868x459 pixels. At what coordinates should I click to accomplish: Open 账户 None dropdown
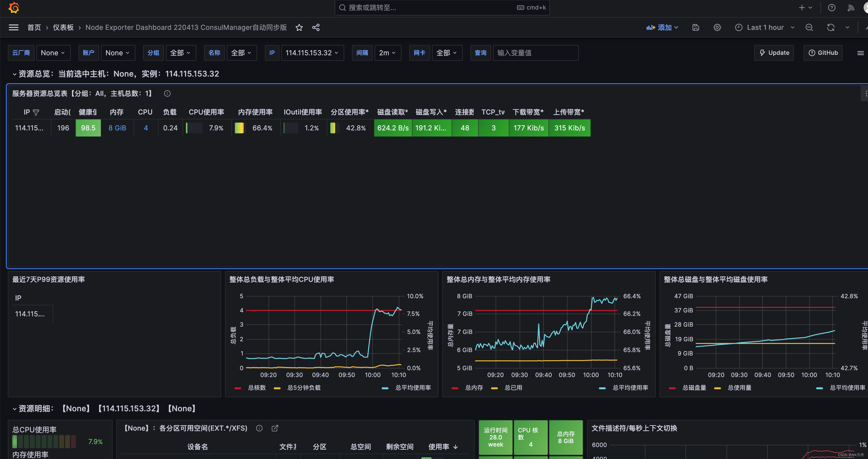tap(118, 53)
